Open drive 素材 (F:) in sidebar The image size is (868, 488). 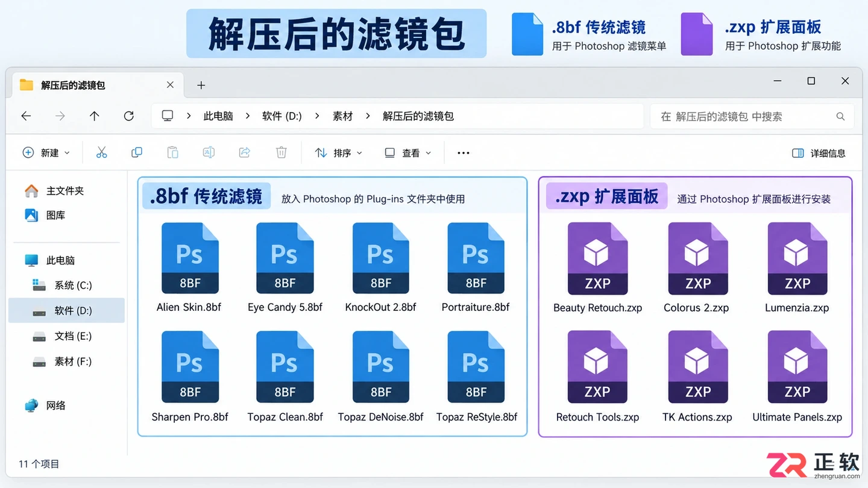(x=73, y=361)
